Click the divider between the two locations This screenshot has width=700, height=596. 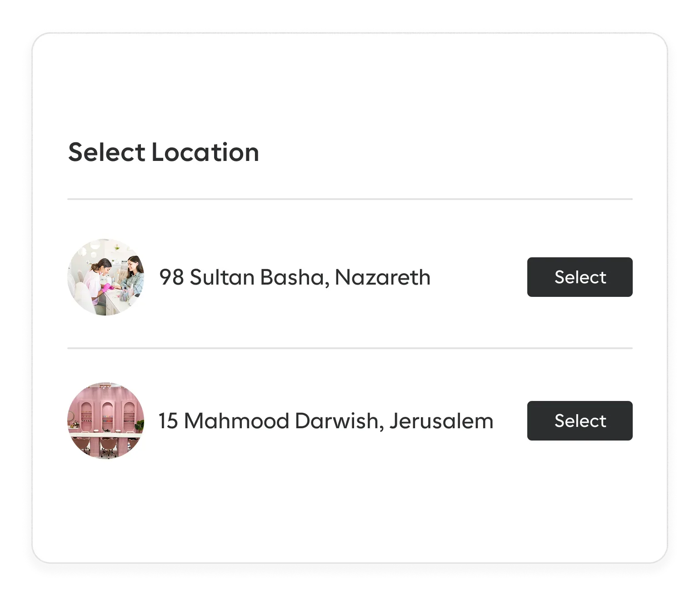coord(350,348)
